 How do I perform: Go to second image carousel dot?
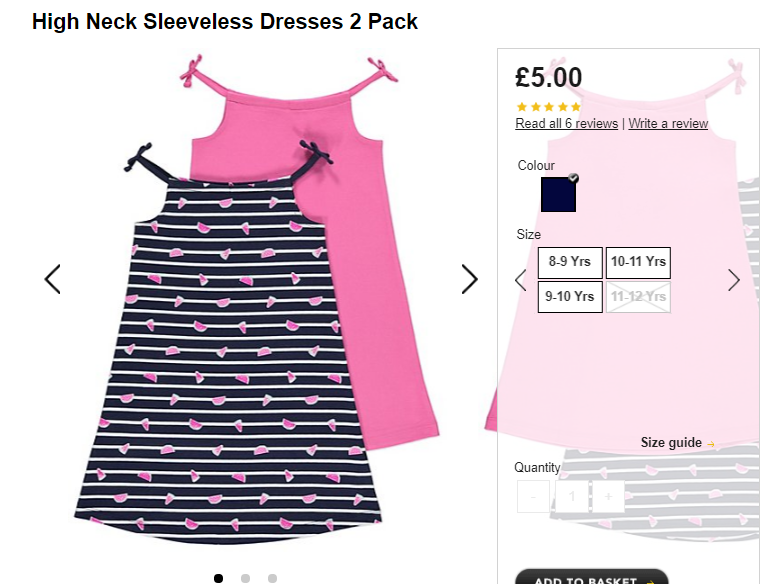pos(245,578)
